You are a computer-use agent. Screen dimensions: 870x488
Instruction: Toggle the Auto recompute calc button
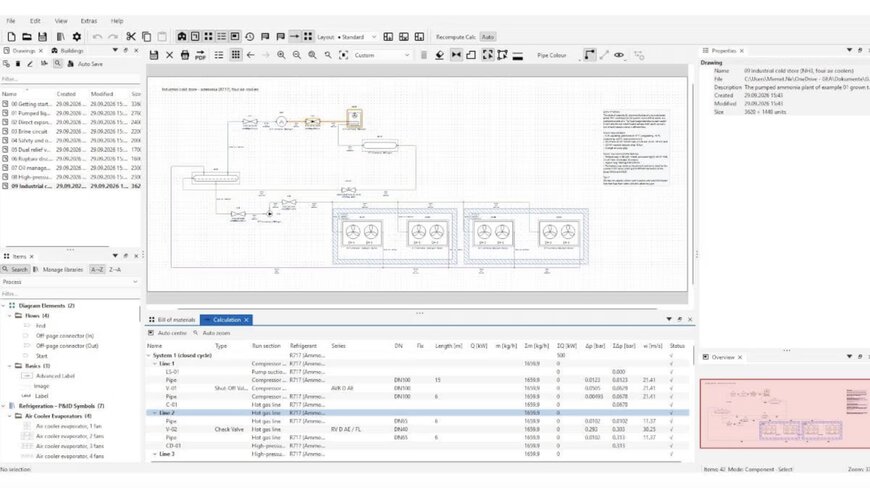pyautogui.click(x=488, y=37)
